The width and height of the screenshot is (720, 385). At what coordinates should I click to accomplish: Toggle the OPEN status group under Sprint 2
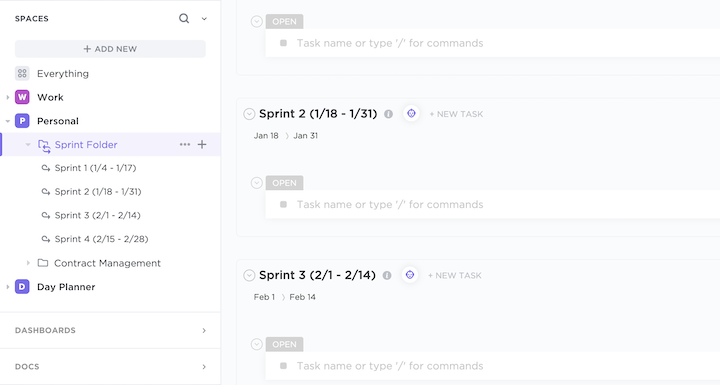257,183
